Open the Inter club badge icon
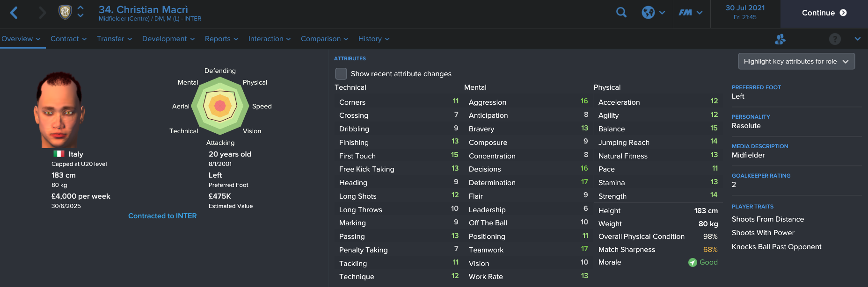Image resolution: width=868 pixels, height=287 pixels. pyautogui.click(x=65, y=12)
